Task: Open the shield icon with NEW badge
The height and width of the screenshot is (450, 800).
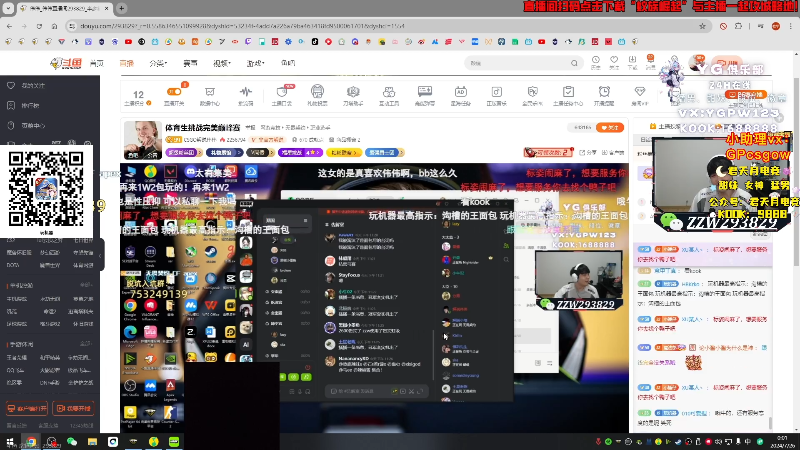Action: click(x=282, y=95)
